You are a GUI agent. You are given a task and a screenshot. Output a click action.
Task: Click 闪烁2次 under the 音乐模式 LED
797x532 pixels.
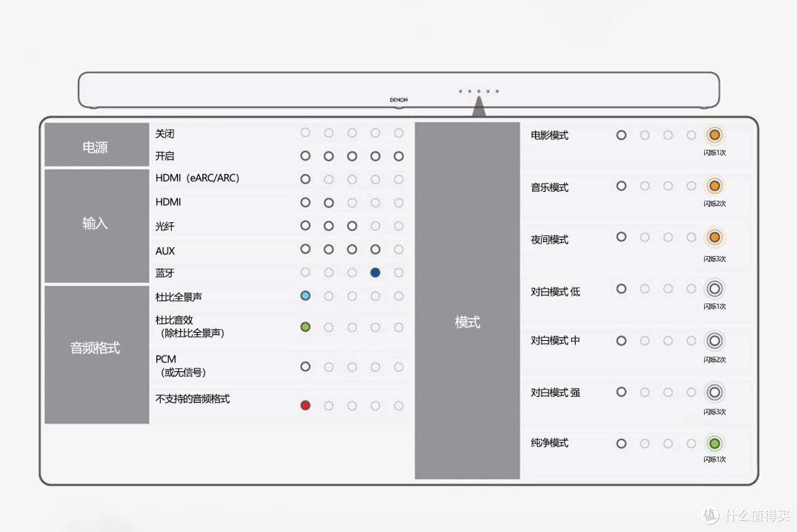point(714,203)
